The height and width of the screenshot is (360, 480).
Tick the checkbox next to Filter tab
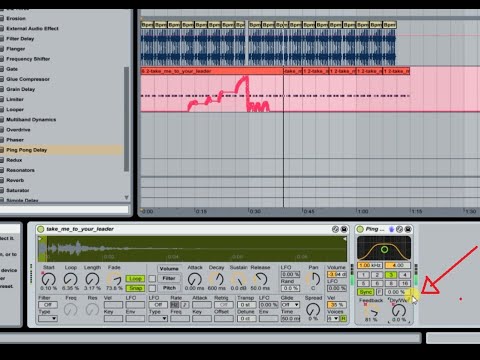click(152, 278)
